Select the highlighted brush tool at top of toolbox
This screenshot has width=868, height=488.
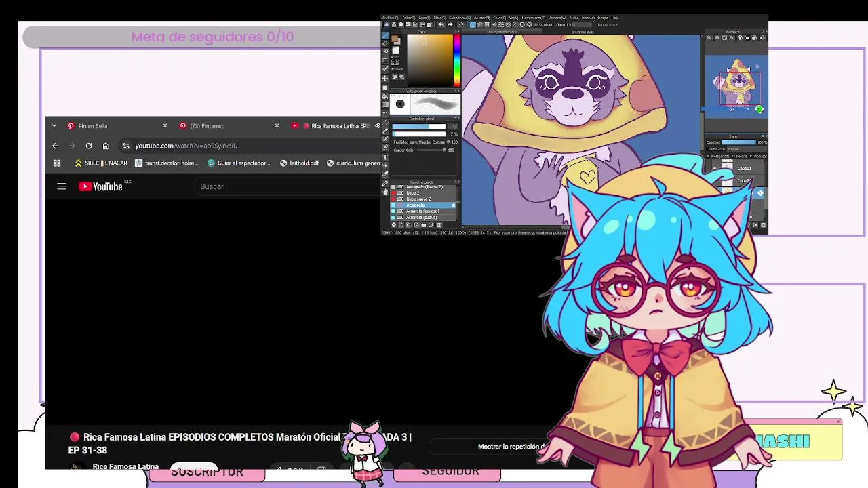pos(385,35)
